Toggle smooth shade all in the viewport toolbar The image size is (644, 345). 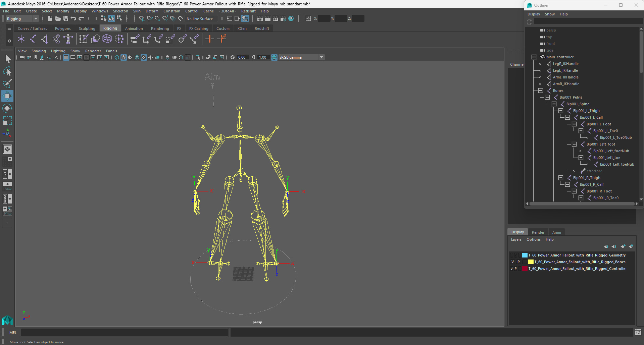(123, 57)
